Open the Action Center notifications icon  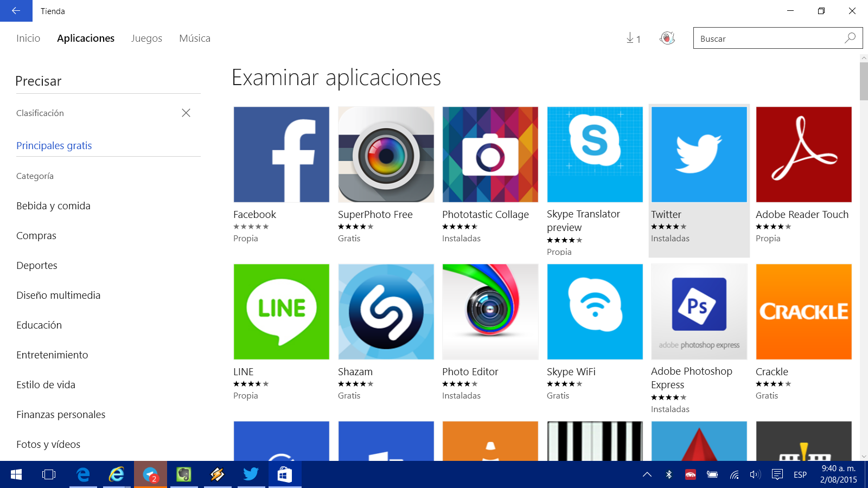[x=777, y=474]
